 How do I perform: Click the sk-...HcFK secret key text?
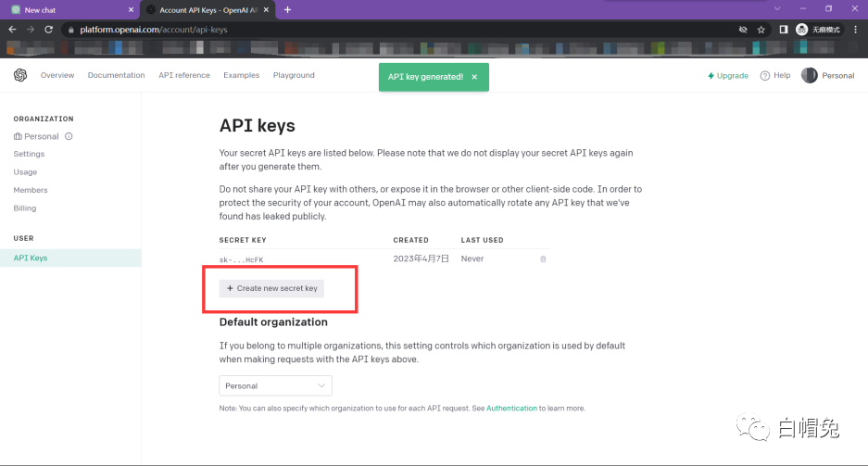242,259
